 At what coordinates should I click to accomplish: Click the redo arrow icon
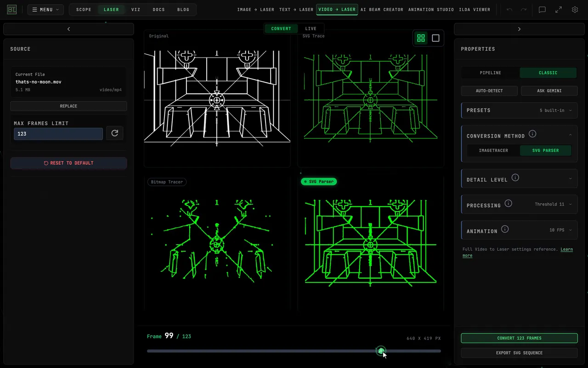click(x=524, y=10)
